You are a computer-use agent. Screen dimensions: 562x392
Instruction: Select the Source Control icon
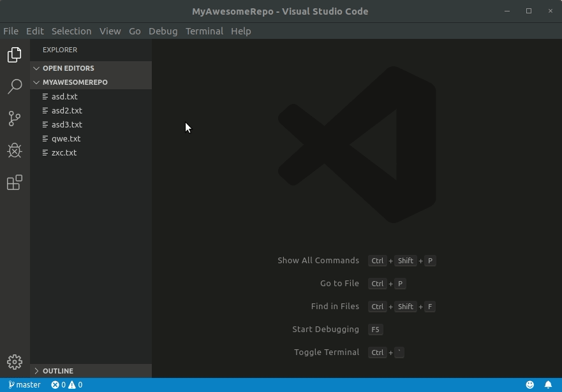14,119
